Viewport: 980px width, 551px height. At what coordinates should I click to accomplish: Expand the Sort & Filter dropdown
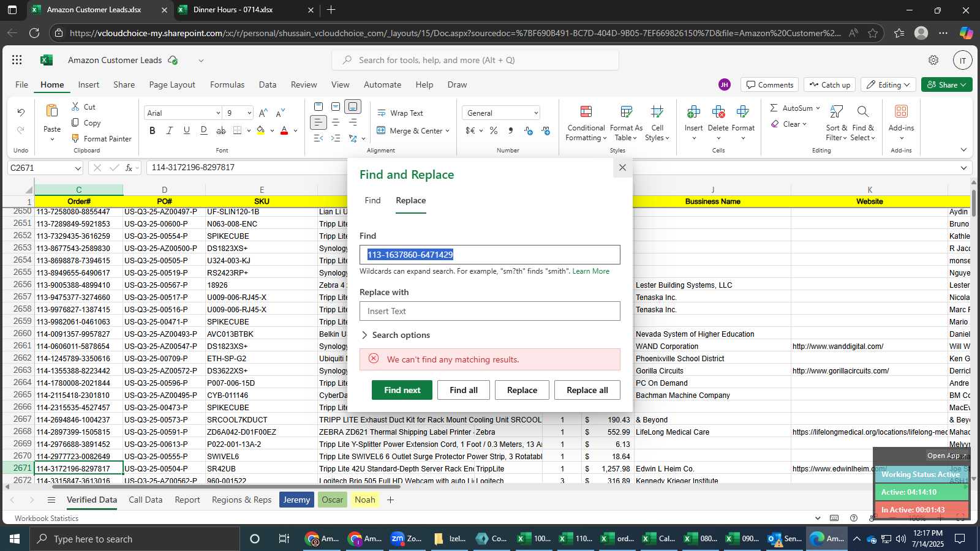(836, 122)
